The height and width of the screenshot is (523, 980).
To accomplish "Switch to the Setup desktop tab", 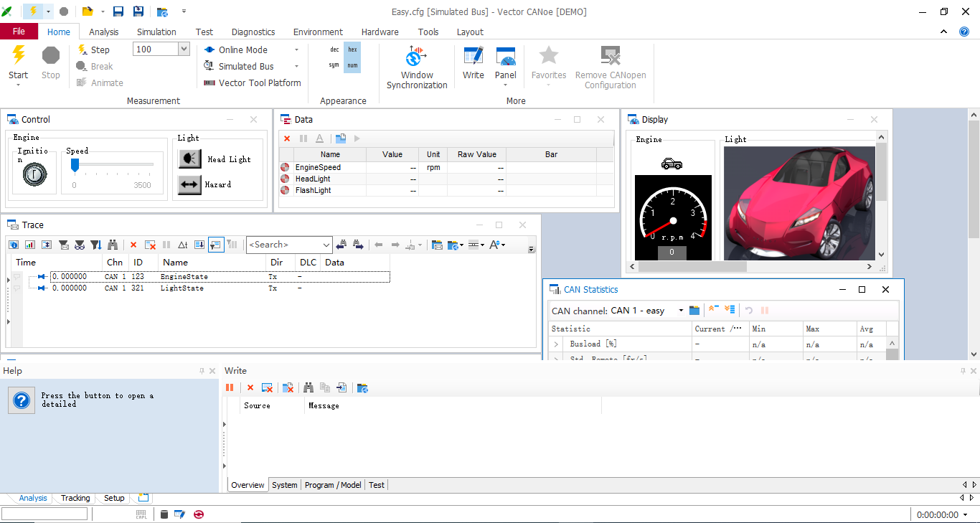I will point(114,498).
